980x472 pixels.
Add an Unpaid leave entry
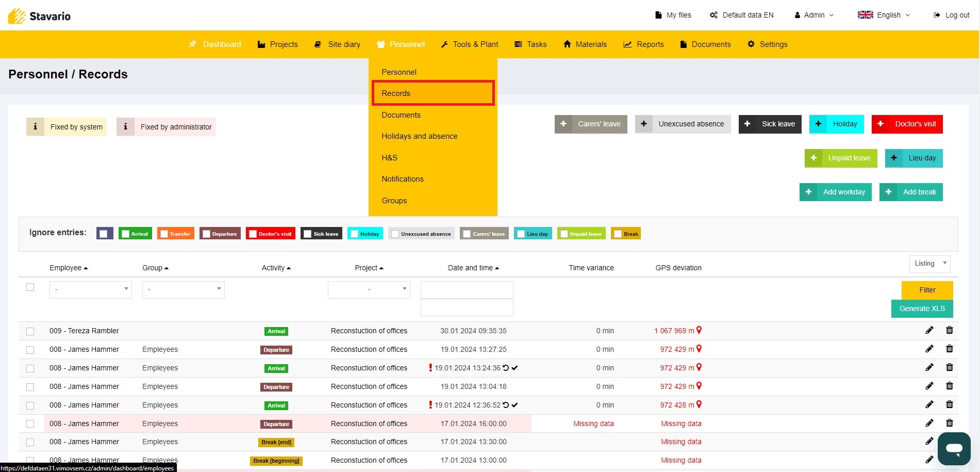point(841,158)
